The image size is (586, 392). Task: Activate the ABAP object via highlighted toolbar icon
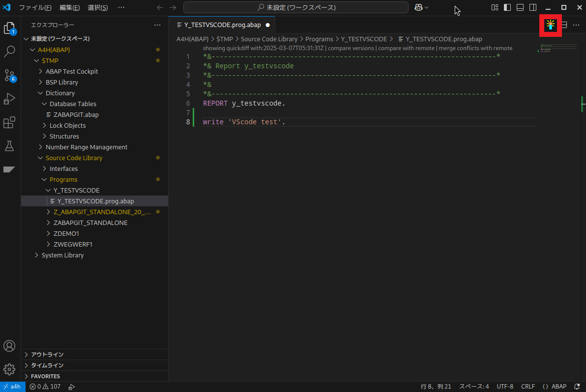(550, 25)
